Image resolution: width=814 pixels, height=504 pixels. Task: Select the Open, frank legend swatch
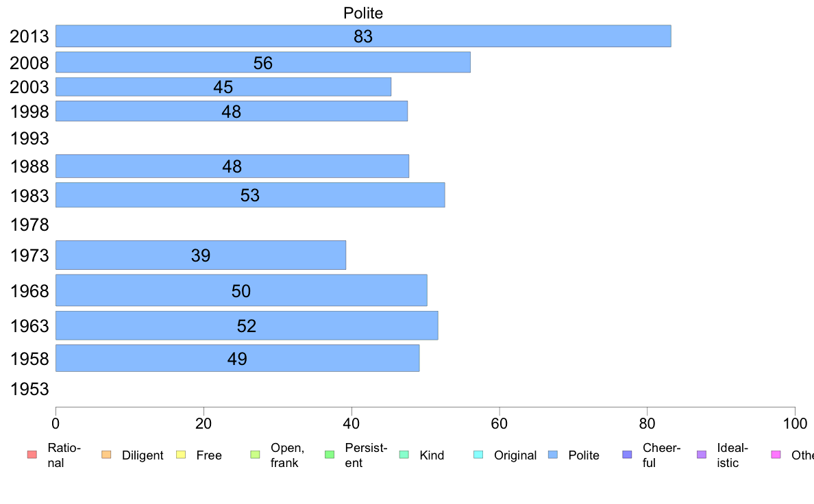[255, 455]
